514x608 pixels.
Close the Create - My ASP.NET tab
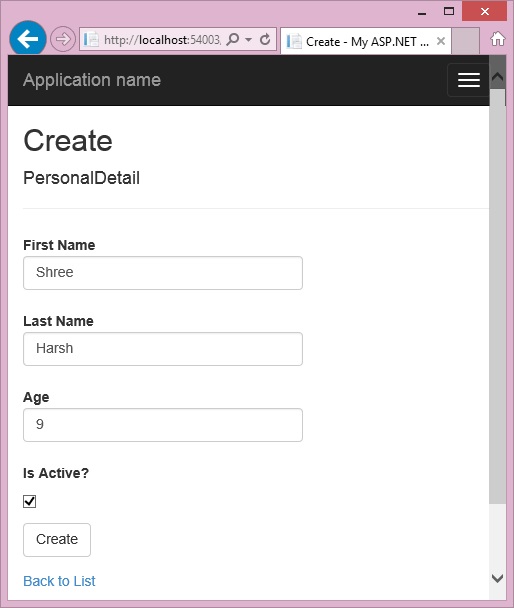coord(441,41)
